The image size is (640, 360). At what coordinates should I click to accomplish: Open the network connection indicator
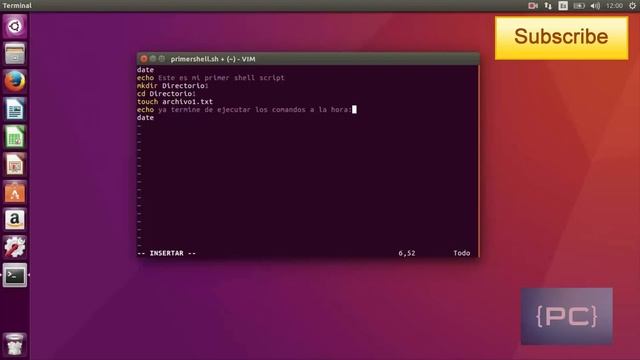coord(548,6)
